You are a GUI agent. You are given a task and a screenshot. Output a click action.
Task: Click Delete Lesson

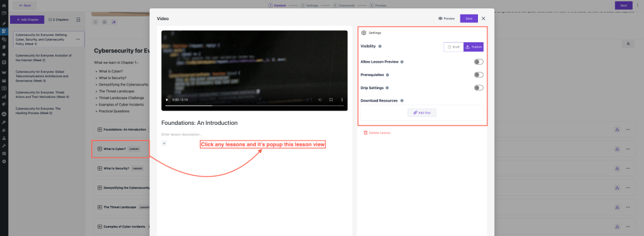click(377, 133)
